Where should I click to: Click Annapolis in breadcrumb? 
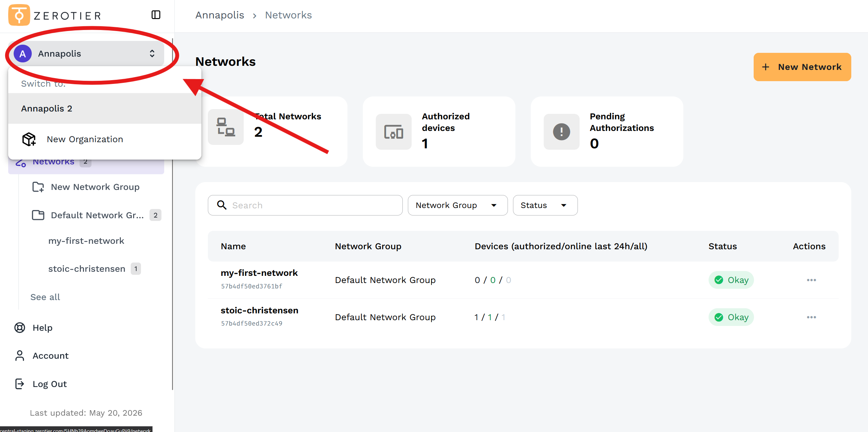[220, 15]
